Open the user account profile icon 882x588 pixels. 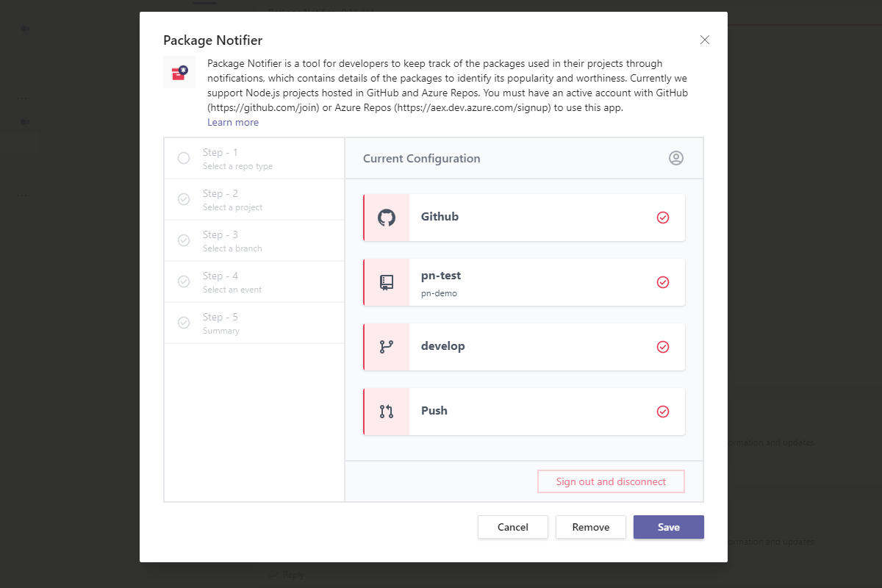676,158
